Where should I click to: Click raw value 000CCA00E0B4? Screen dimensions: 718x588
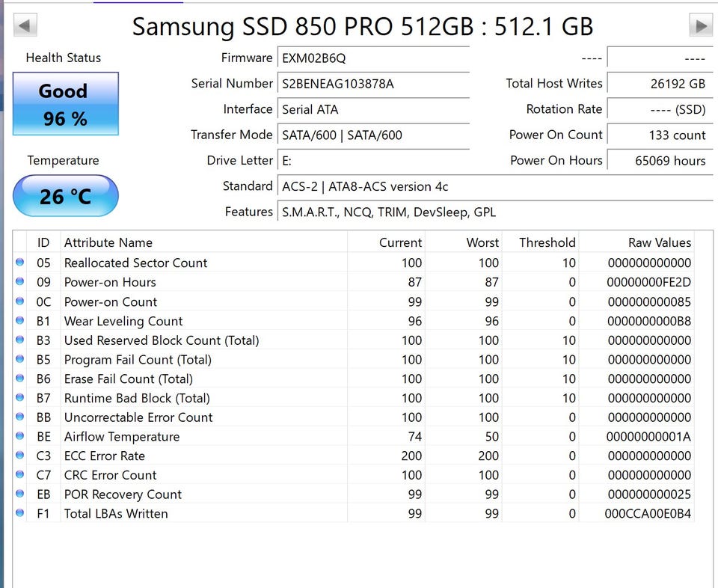point(648,513)
